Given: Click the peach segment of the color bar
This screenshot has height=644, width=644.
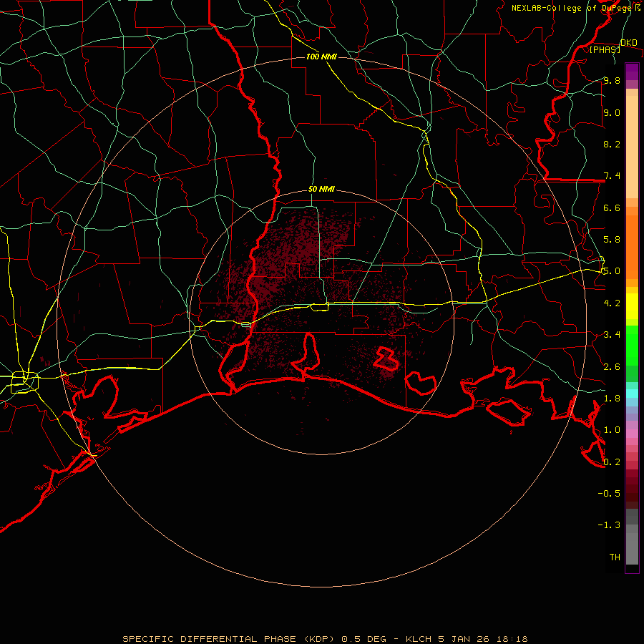Looking at the screenshot, I should tap(632, 147).
